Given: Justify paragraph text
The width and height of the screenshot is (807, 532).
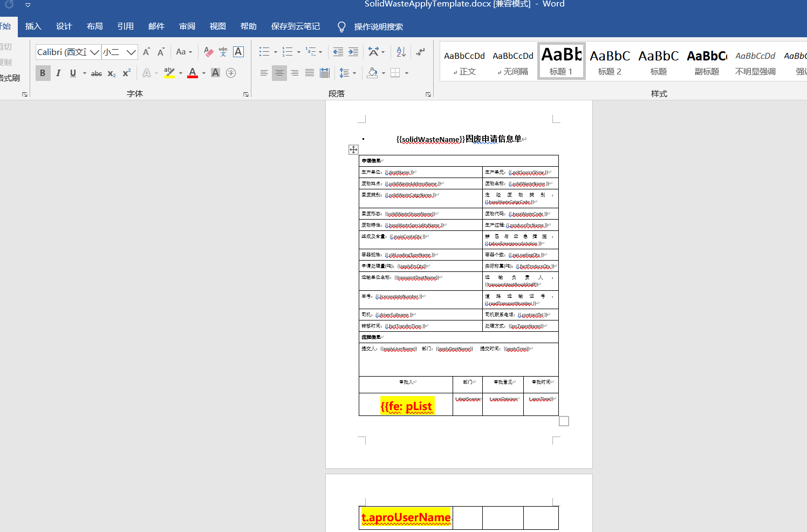Looking at the screenshot, I should pos(310,73).
